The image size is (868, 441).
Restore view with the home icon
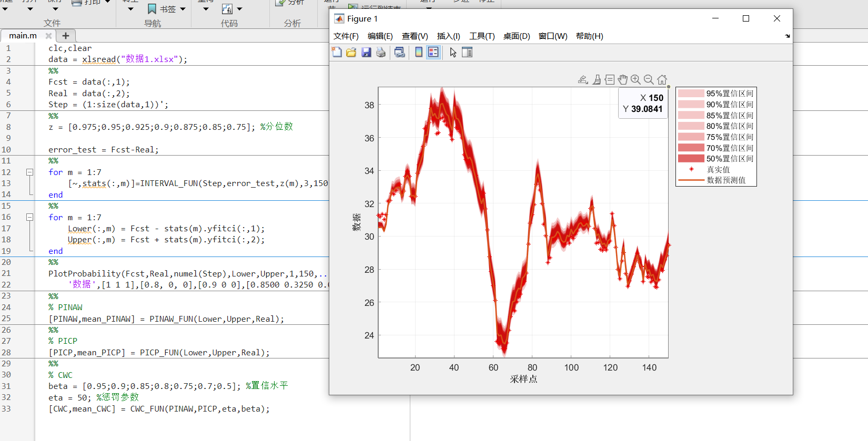point(662,79)
